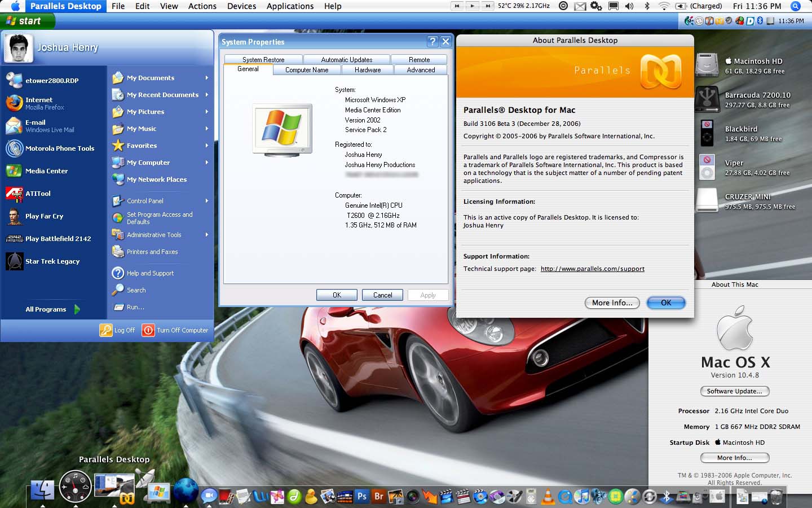Open the Barracuda 7200.10 drive icon
This screenshot has width=812, height=508.
[707, 99]
